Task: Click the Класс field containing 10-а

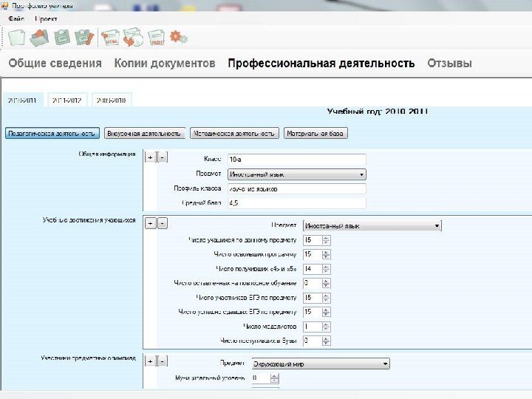Action: 296,159
